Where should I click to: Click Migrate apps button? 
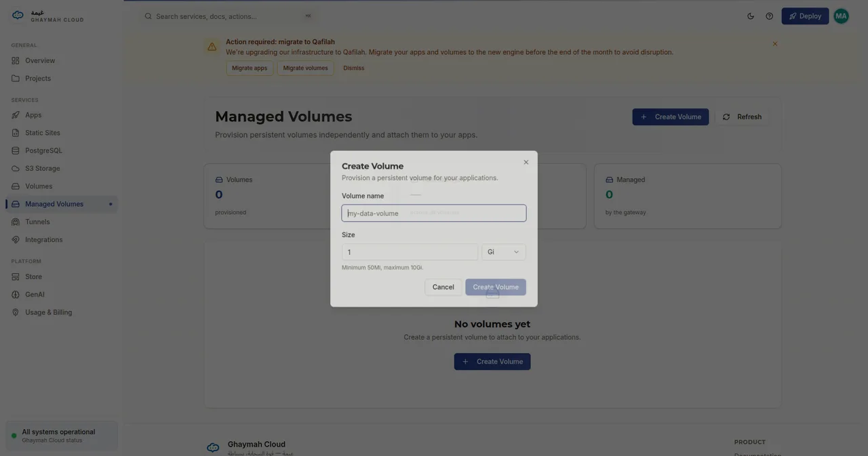click(250, 68)
